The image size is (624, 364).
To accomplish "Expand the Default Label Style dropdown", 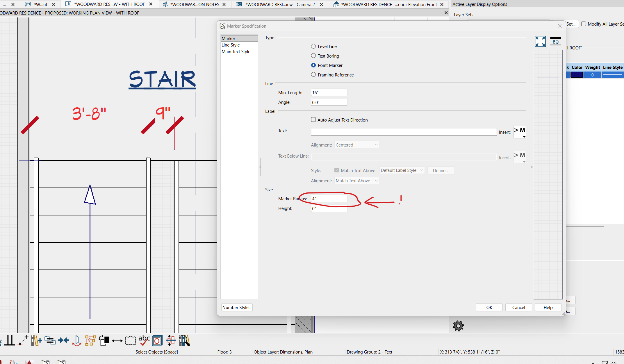I will point(402,170).
